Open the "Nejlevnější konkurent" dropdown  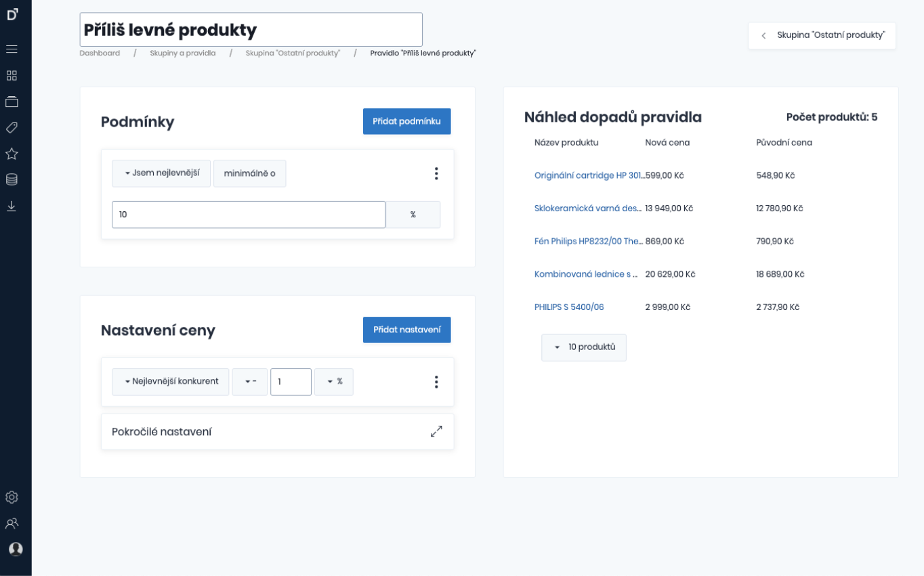[x=171, y=382]
